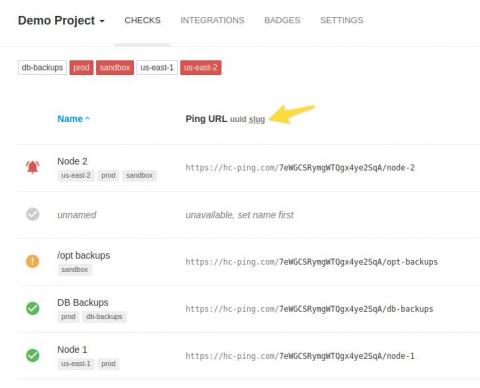Click the sandbox tag under Node 2

point(139,175)
